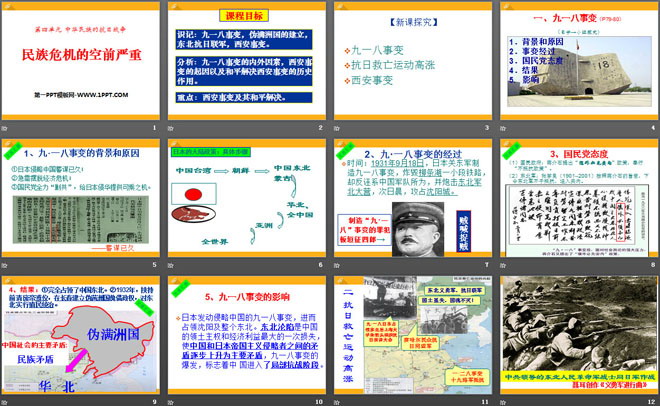660x406 pixels.
Task: Preview animations via star icon under slide 5
Action: tap(5, 265)
